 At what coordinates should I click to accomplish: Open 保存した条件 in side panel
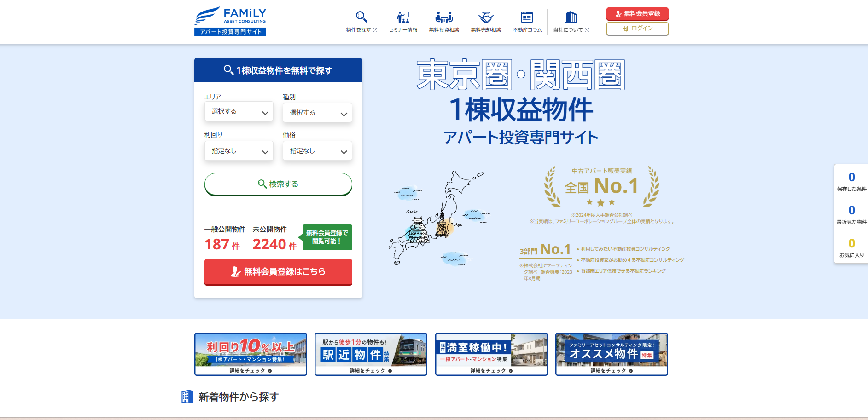point(851,181)
